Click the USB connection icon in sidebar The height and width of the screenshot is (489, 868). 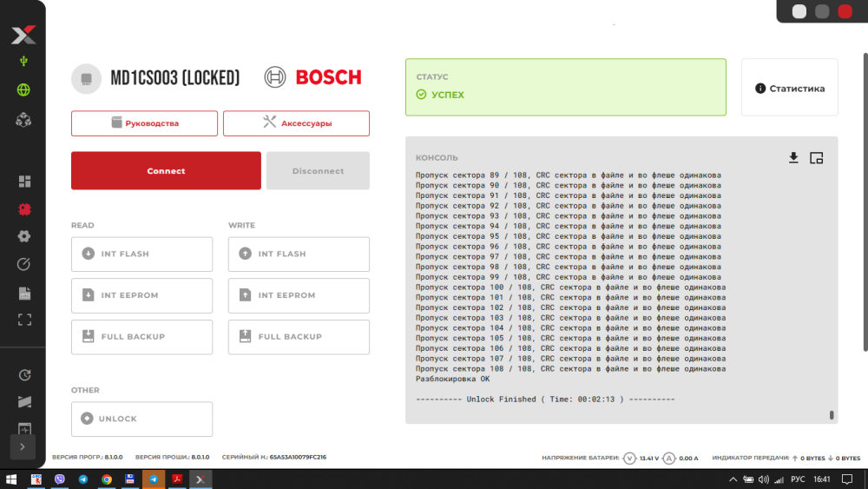23,61
